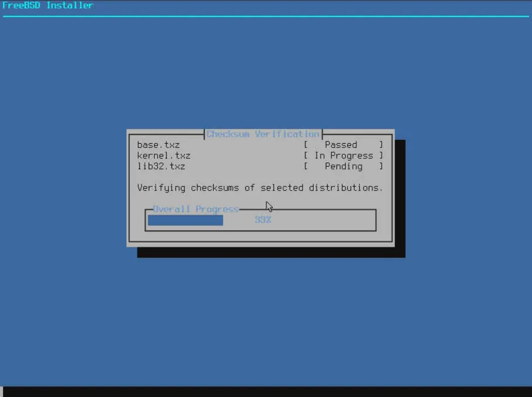Click the FreeBSD Installer title text
Image resolution: width=532 pixels, height=397 pixels.
click(x=47, y=5)
